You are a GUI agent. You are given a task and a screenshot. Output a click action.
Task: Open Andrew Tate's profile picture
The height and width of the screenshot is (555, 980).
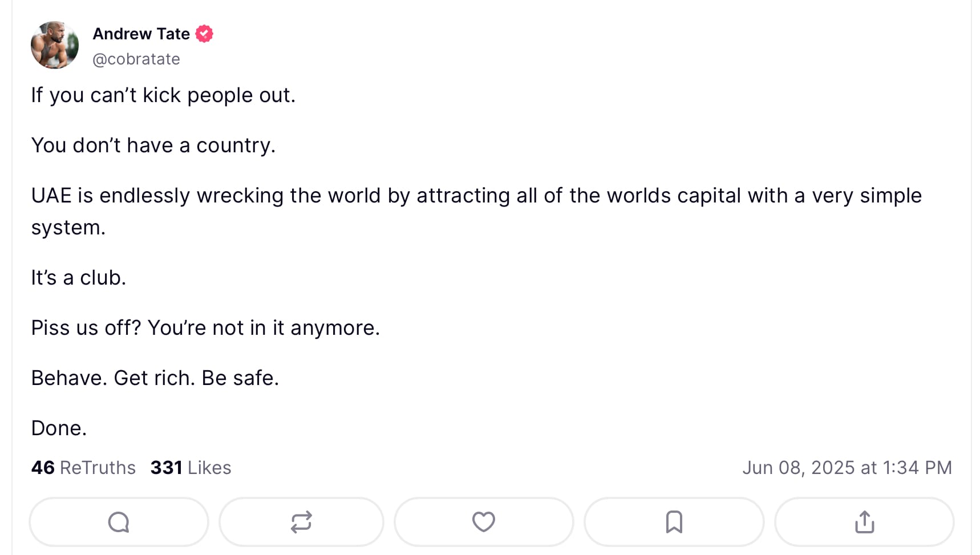pos(55,46)
